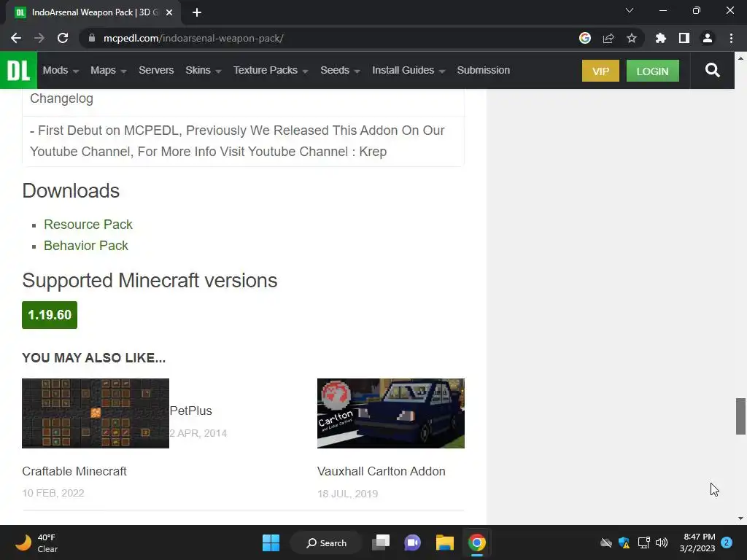Click the OneDrive cloud tray icon
The width and height of the screenshot is (747, 560).
tap(606, 542)
